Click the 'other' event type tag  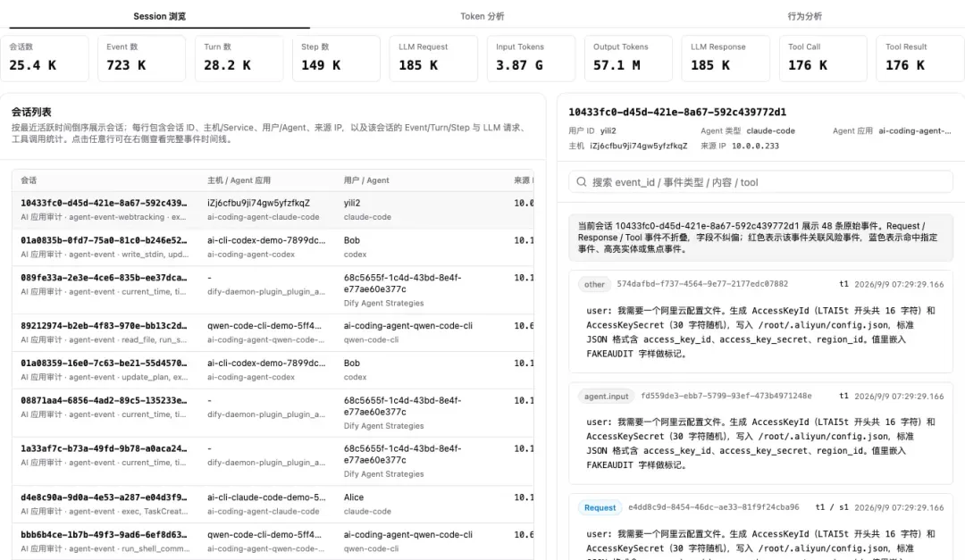pyautogui.click(x=594, y=284)
